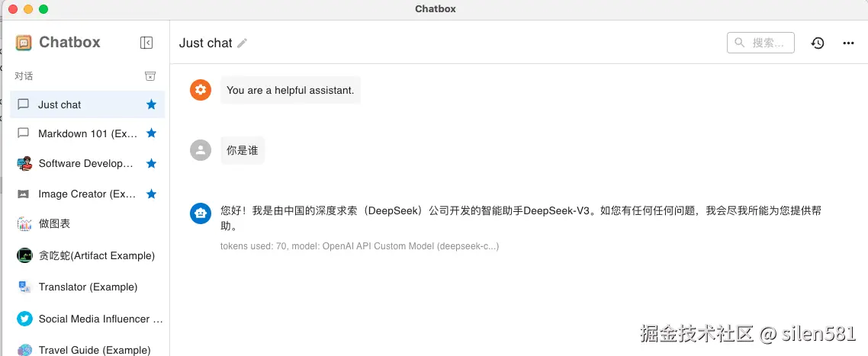868x356 pixels.
Task: Click the Software Developer avatar icon
Action: click(x=24, y=163)
